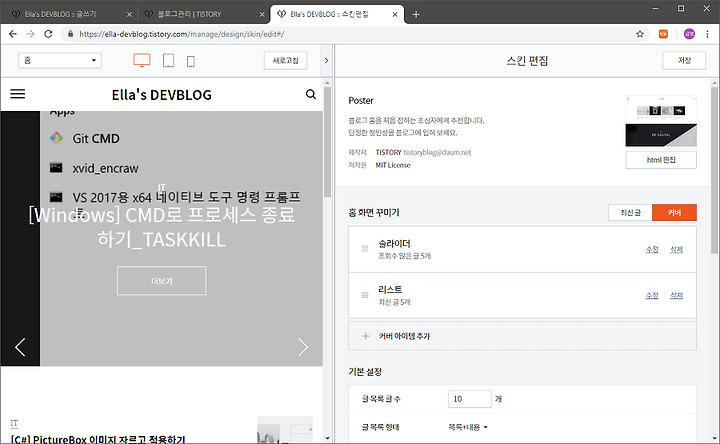Click 수정 for the 리스트 item
This screenshot has width=720, height=444.
click(652, 295)
